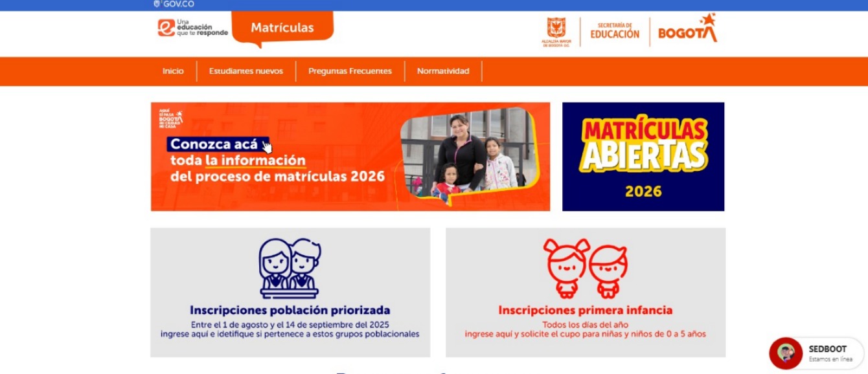Click the 'Conozca acá' banner label
The width and height of the screenshot is (868, 374).
pos(214,144)
